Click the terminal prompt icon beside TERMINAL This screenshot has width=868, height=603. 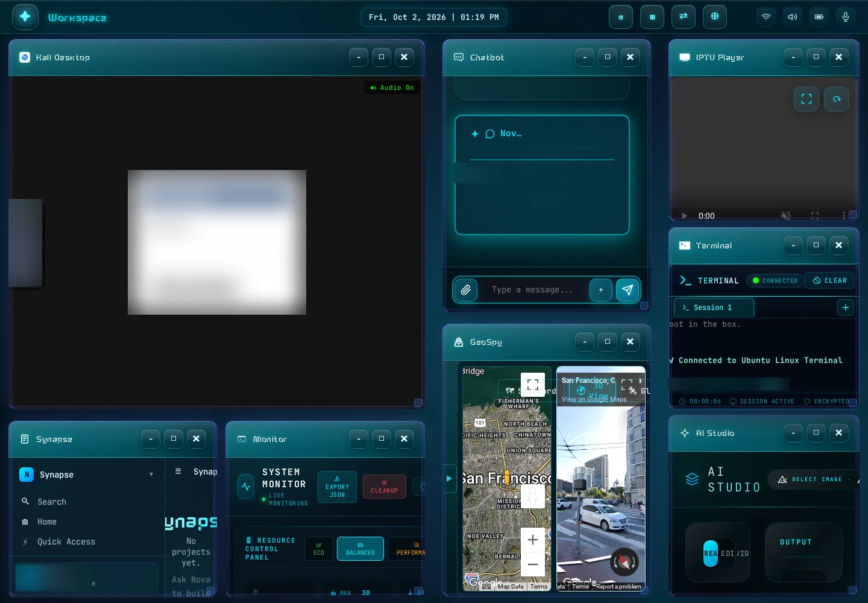click(x=685, y=280)
